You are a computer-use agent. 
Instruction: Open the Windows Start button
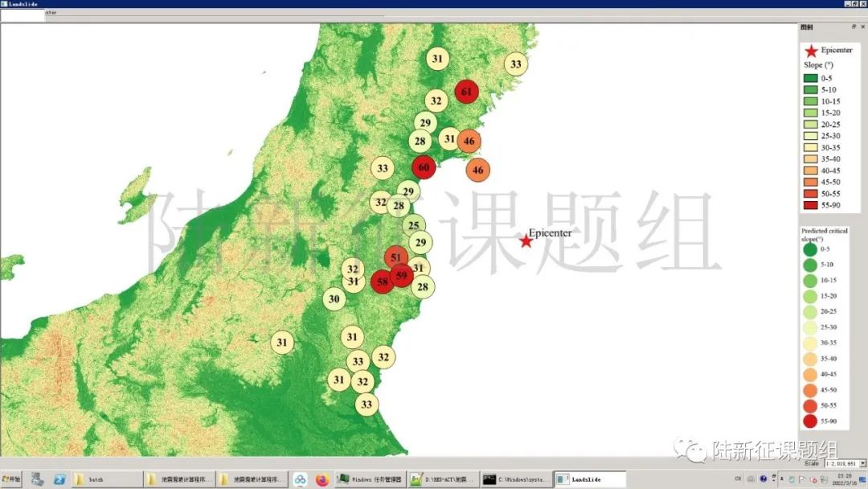pyautogui.click(x=11, y=479)
